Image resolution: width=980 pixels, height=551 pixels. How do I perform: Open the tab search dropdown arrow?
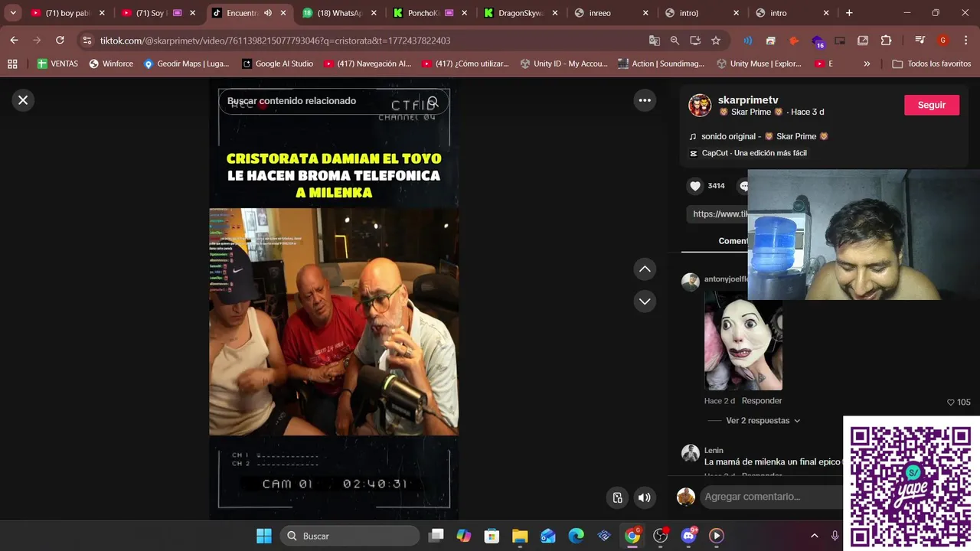click(x=13, y=13)
